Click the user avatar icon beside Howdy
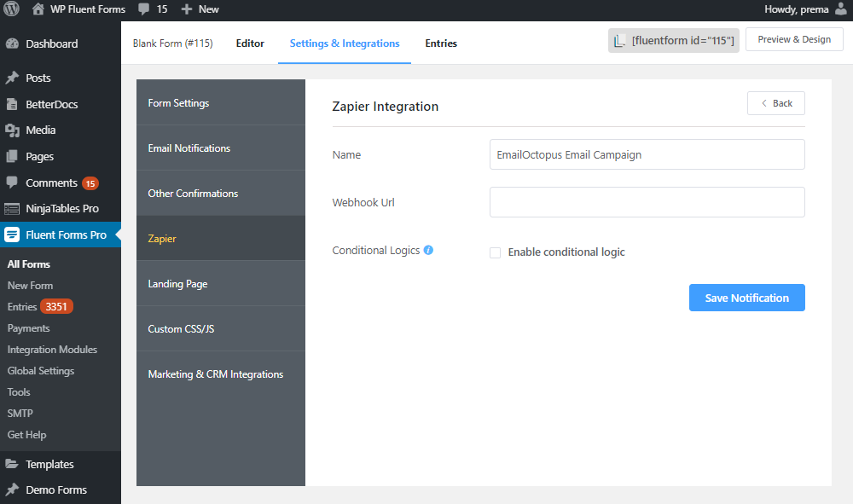 pos(841,9)
